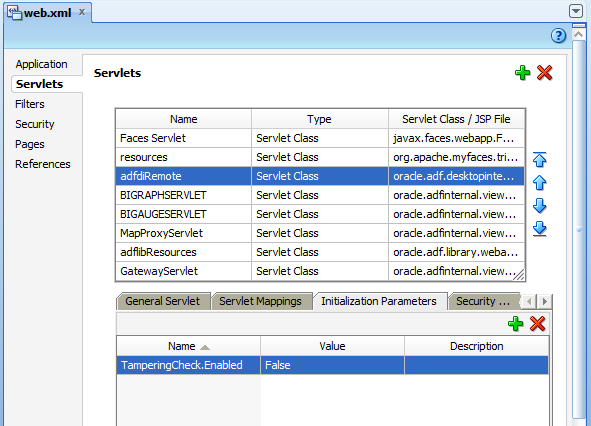Click the vertical scrollbar up arrow
This screenshot has width=591, height=426.
pyautogui.click(x=578, y=35)
